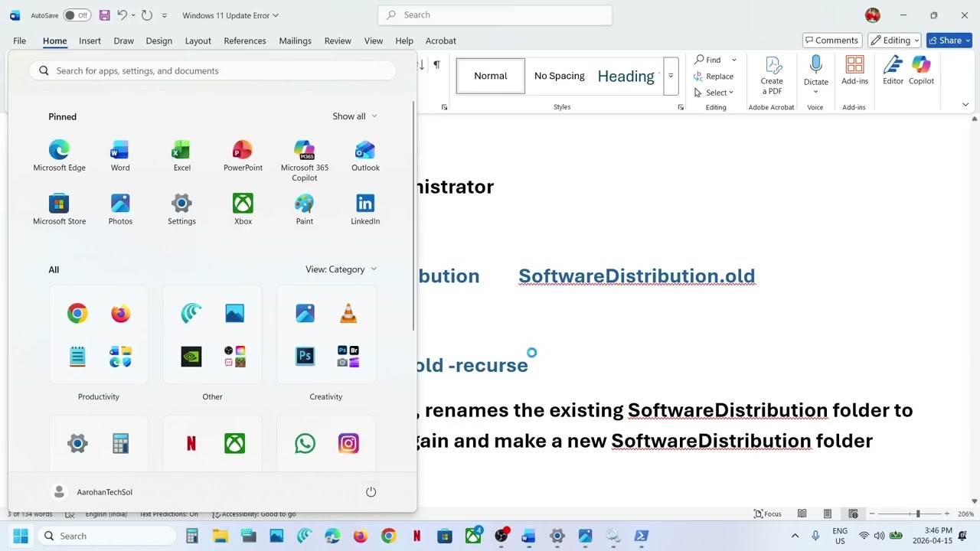
Task: Open the Find dropdown arrow
Action: pyautogui.click(x=733, y=60)
